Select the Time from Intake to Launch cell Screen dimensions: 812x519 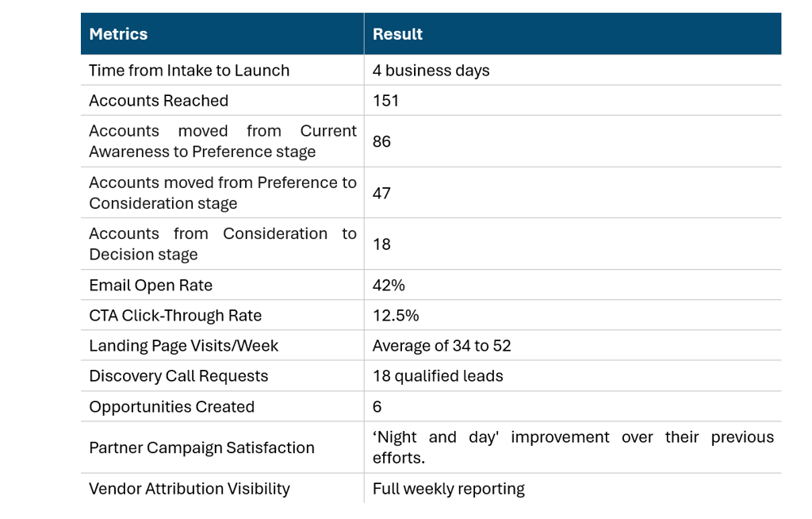tap(222, 70)
